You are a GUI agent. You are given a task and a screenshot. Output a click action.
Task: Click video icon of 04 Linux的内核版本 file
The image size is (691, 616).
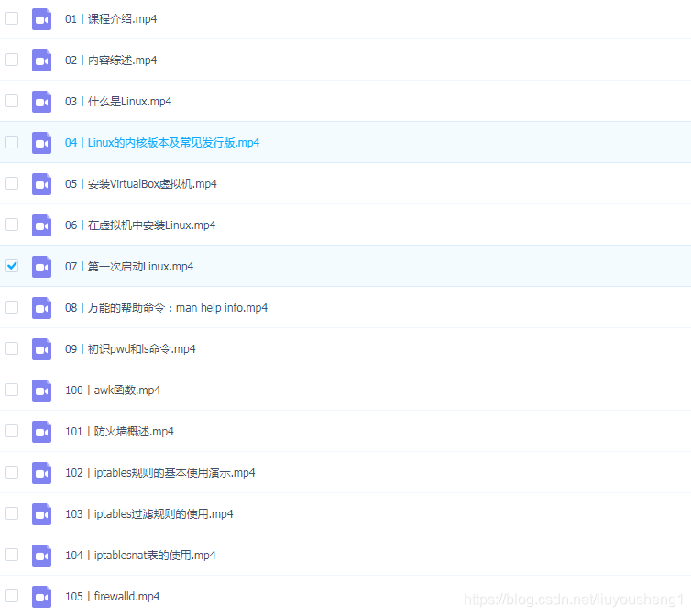coord(41,143)
